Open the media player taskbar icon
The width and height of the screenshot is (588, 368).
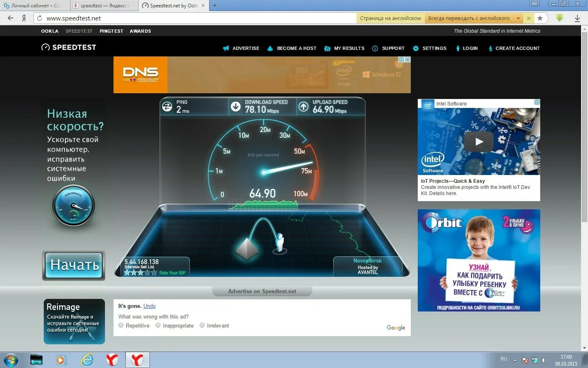click(60, 360)
